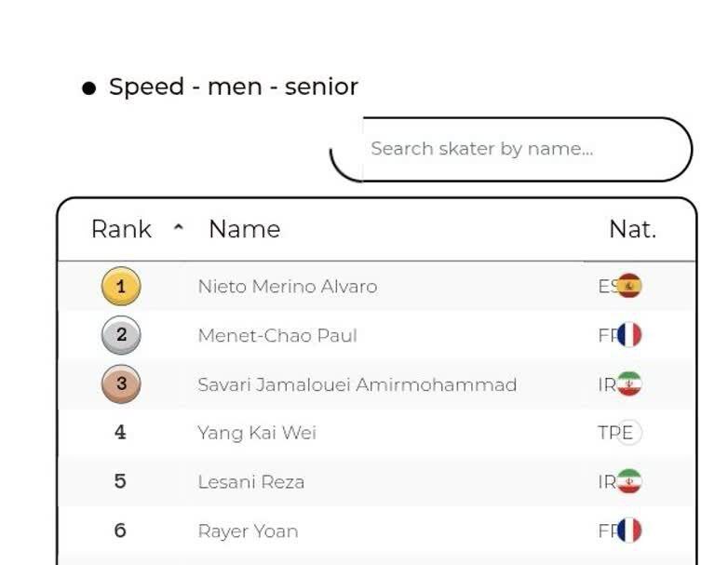Viewport: 728px width, 565px height.
Task: Sort by the Name column header
Action: coord(244,229)
